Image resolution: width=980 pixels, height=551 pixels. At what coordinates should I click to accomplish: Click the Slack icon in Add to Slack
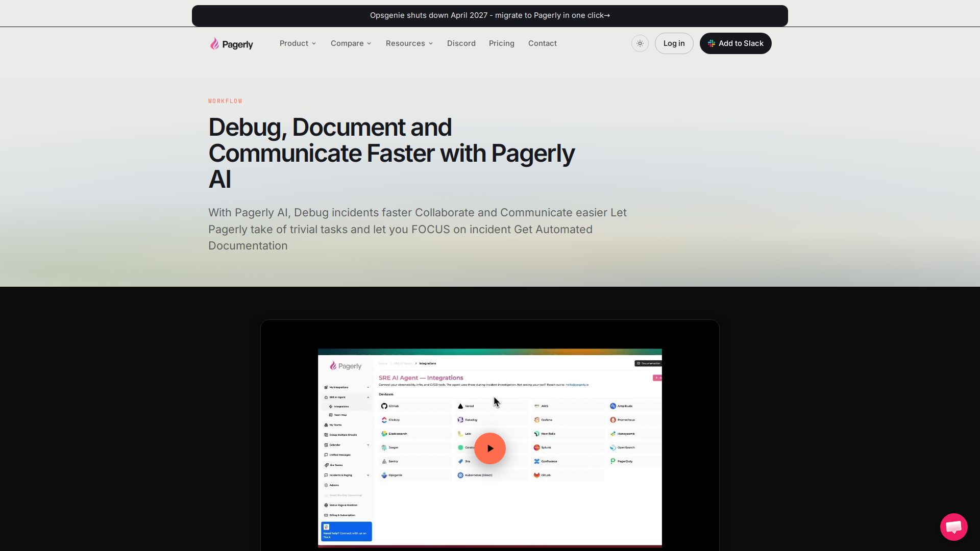pyautogui.click(x=711, y=43)
